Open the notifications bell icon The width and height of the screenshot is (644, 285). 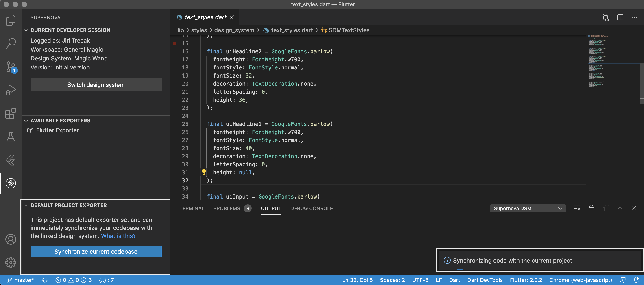point(636,280)
